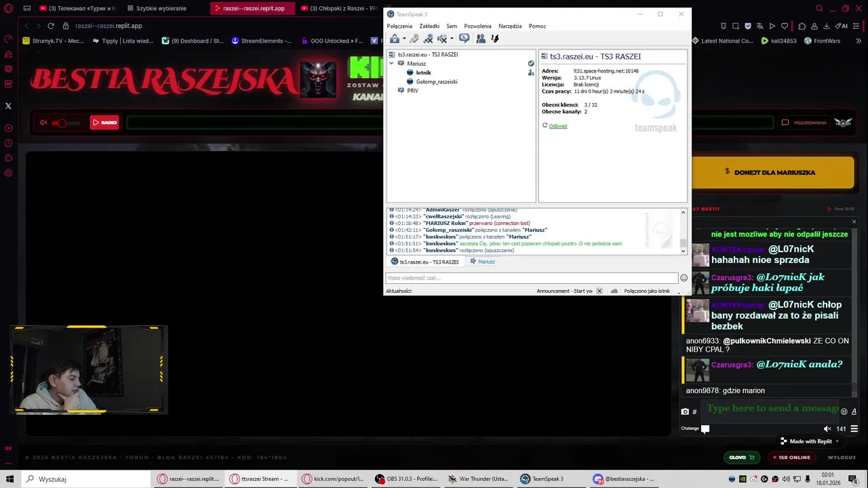Open the Zakładki menu

pyautogui.click(x=429, y=26)
